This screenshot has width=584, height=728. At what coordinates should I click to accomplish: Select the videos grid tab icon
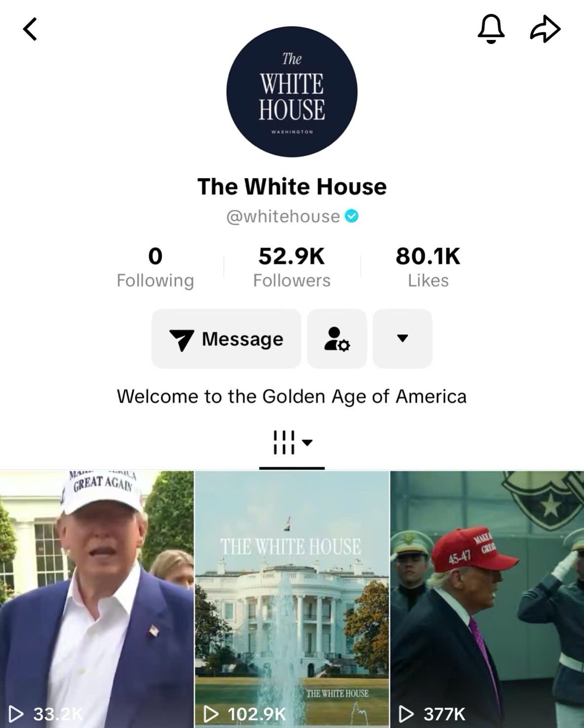tap(284, 442)
